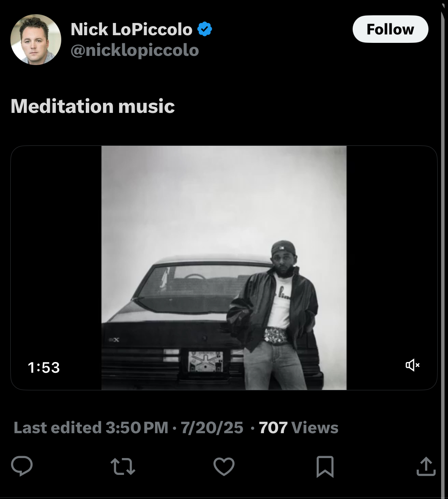Click the Meditation music post text
448x499 pixels.
(x=93, y=106)
